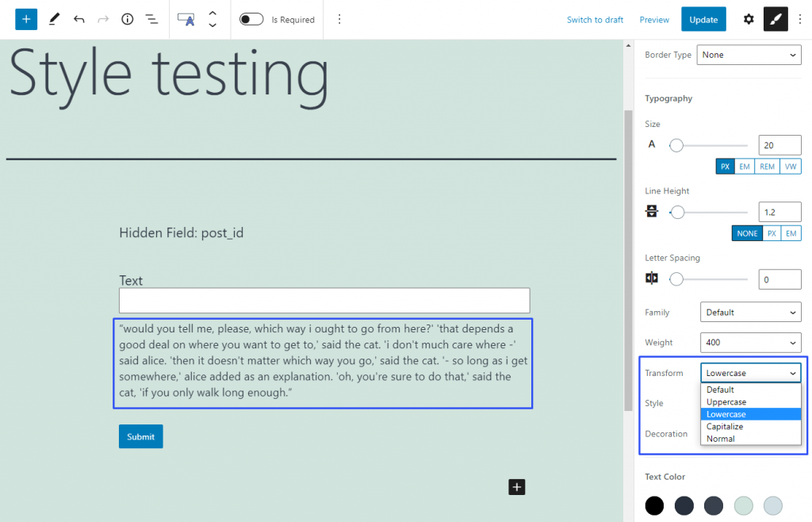Select the Tools pencil icon

pos(54,20)
